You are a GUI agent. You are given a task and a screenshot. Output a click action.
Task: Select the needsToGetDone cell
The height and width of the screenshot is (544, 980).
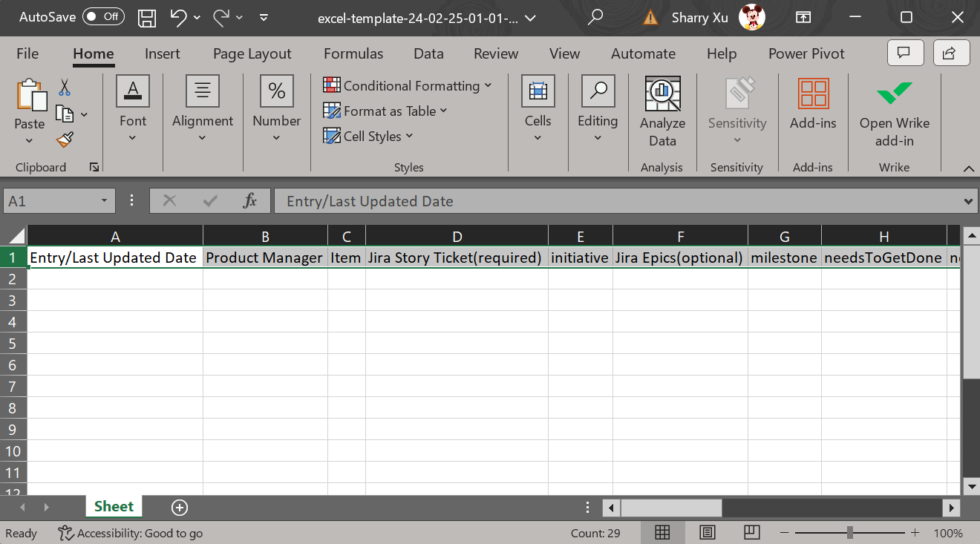tap(883, 258)
